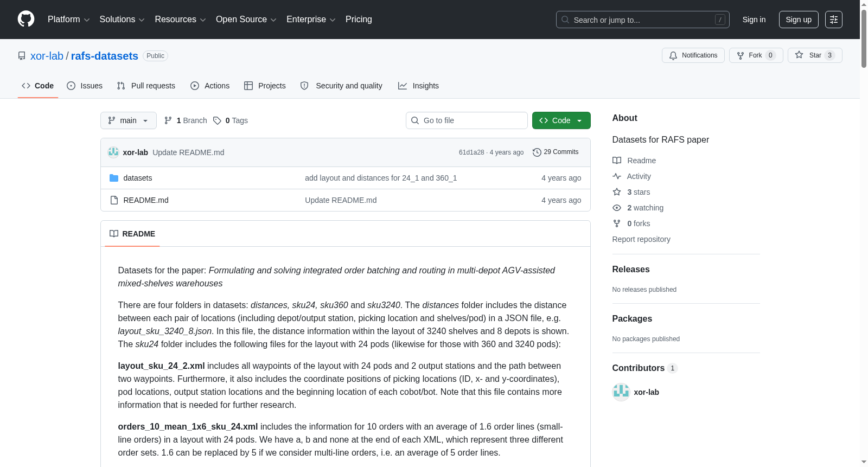Expand the Open Source menu
Image resolution: width=868 pixels, height=467 pixels.
pyautogui.click(x=246, y=20)
